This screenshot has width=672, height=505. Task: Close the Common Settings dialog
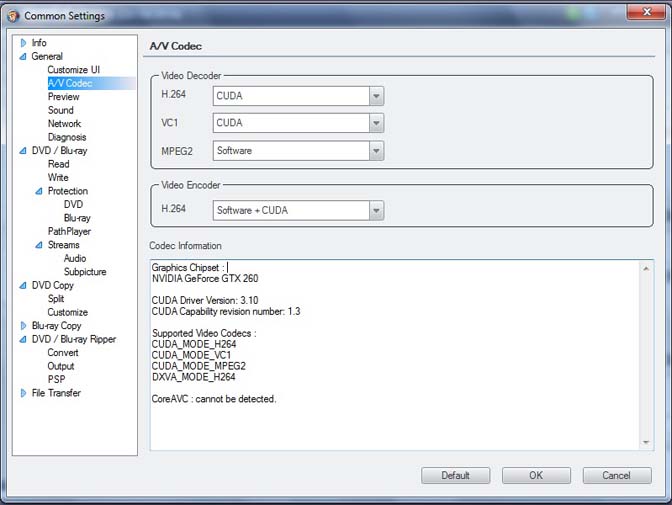(x=647, y=12)
